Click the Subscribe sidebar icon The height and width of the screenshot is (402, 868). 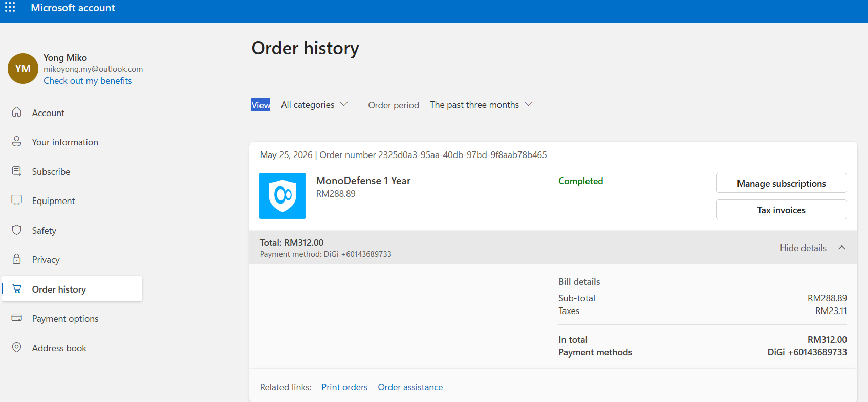point(17,171)
